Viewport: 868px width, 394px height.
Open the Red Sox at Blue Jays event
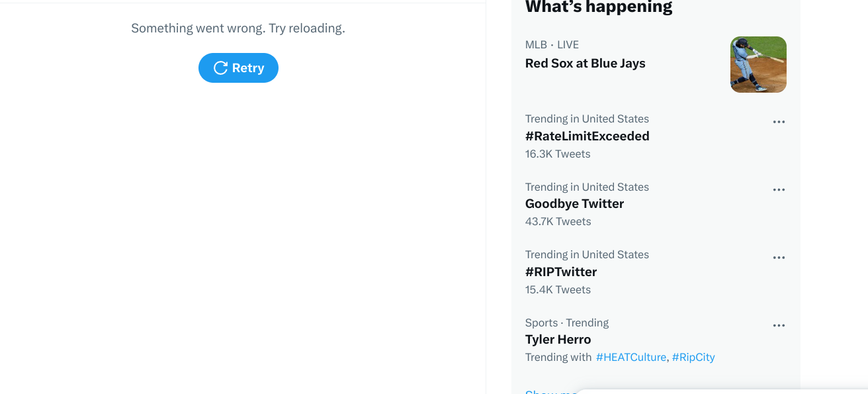point(585,64)
